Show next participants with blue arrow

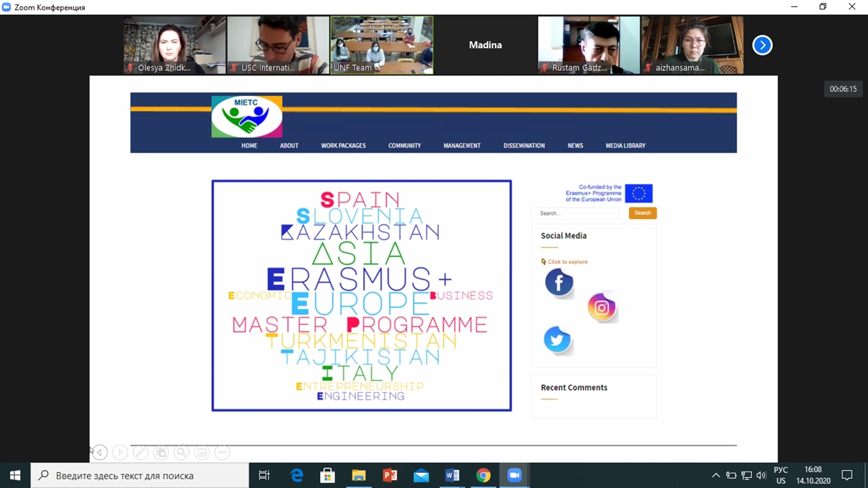click(x=762, y=45)
